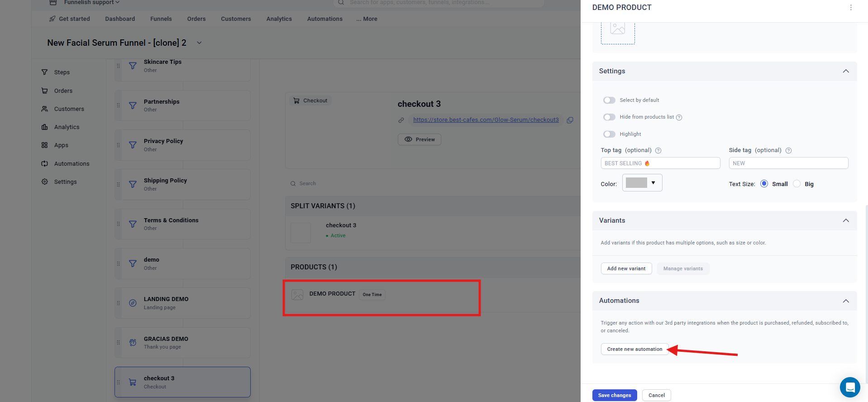Viewport: 868px width, 402px height.
Task: Open the Color dropdown swatch
Action: click(x=642, y=183)
